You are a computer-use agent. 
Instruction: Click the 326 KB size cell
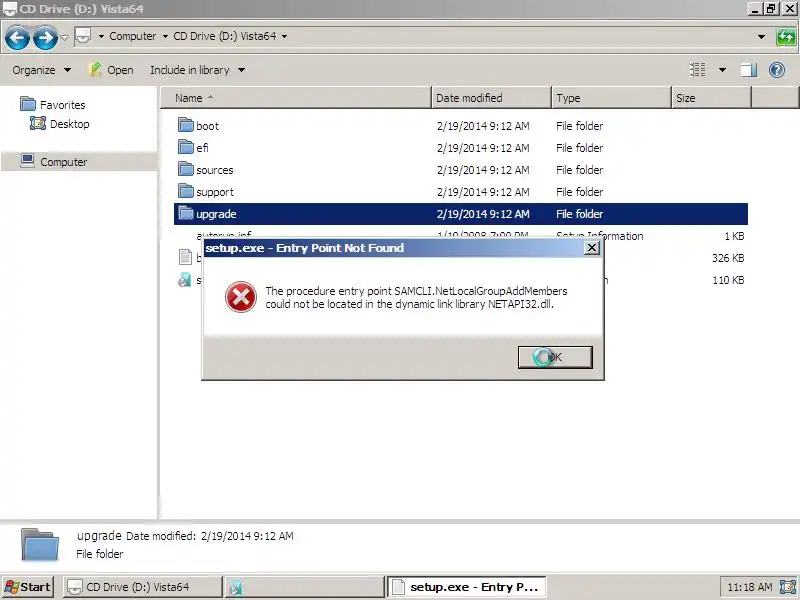728,258
